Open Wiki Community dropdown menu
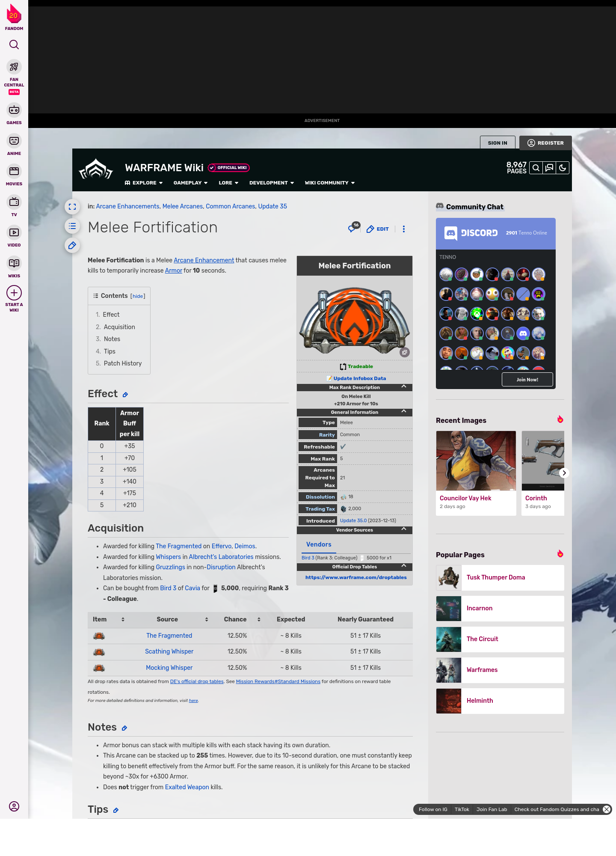Image resolution: width=616 pixels, height=856 pixels. click(330, 183)
